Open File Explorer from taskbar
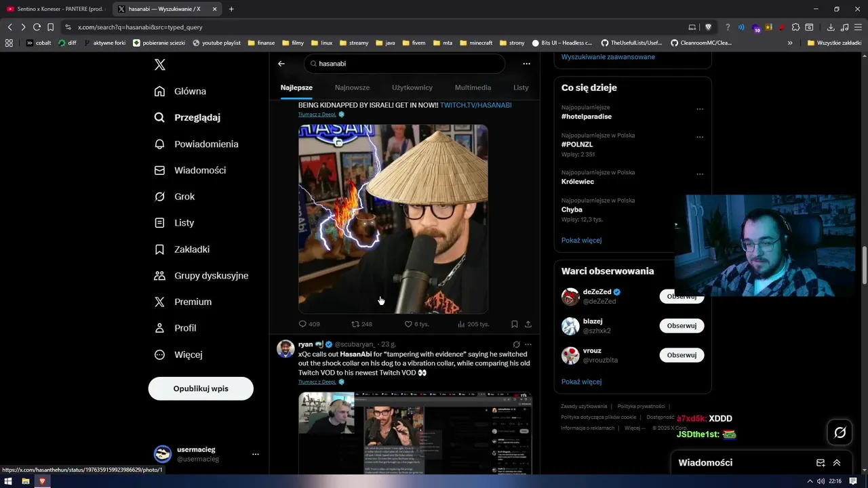868x488 pixels. [25, 481]
